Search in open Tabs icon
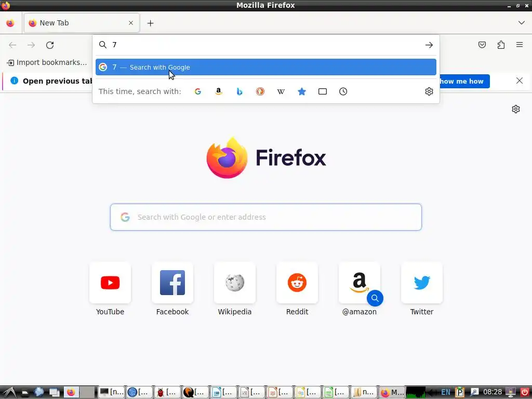Screen dimensions: 532x399 (323, 91)
